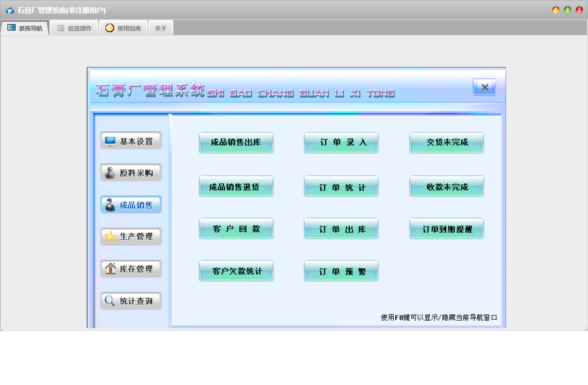588x385 pixels.
Task: Click the 交货未完成 button
Action: click(x=447, y=143)
